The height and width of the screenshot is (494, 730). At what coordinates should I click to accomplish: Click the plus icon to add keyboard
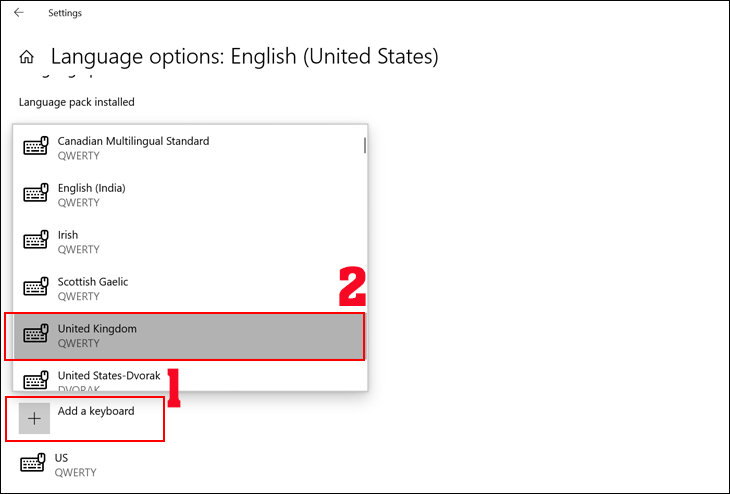[x=35, y=419]
